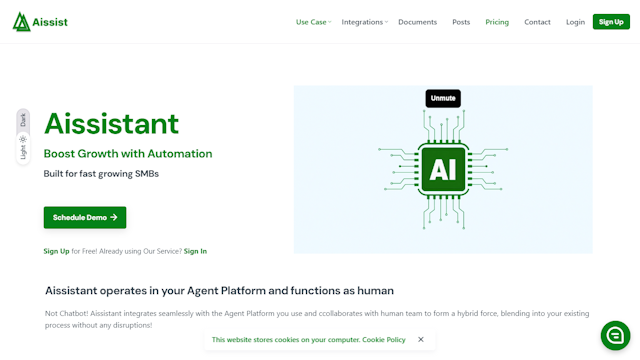Click the Sign In link
Image resolution: width=640 pixels, height=360 pixels.
(x=195, y=251)
